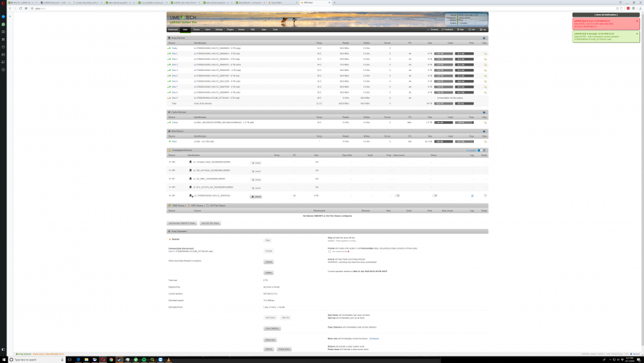
Task: Open the Cache device link
Action: pyautogui.click(x=175, y=123)
